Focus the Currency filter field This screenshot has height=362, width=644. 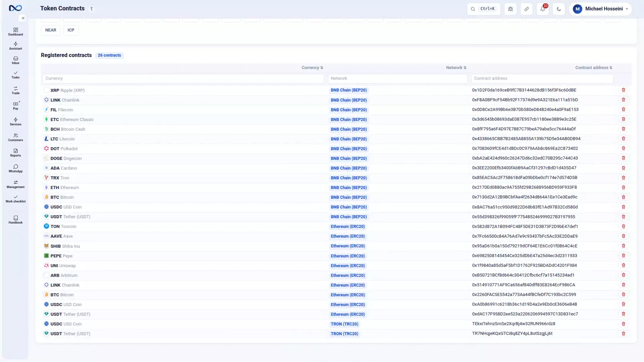(183, 78)
